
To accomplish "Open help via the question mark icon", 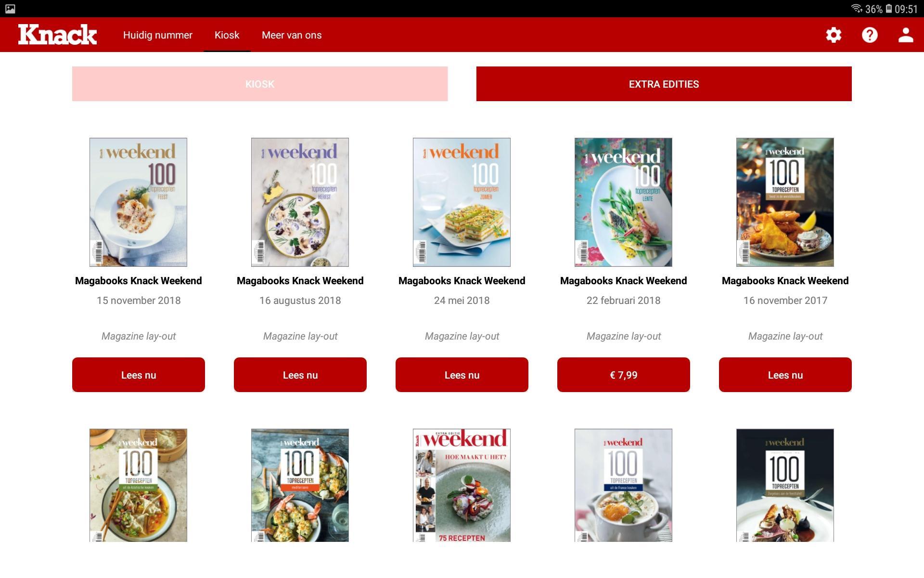I will click(870, 35).
